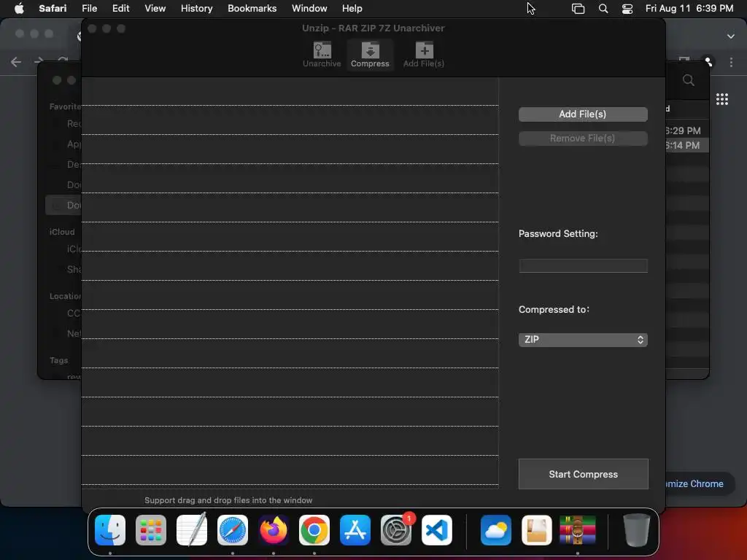Click the Stage Manager icon in menu bar
This screenshot has width=747, height=560.
(578, 9)
